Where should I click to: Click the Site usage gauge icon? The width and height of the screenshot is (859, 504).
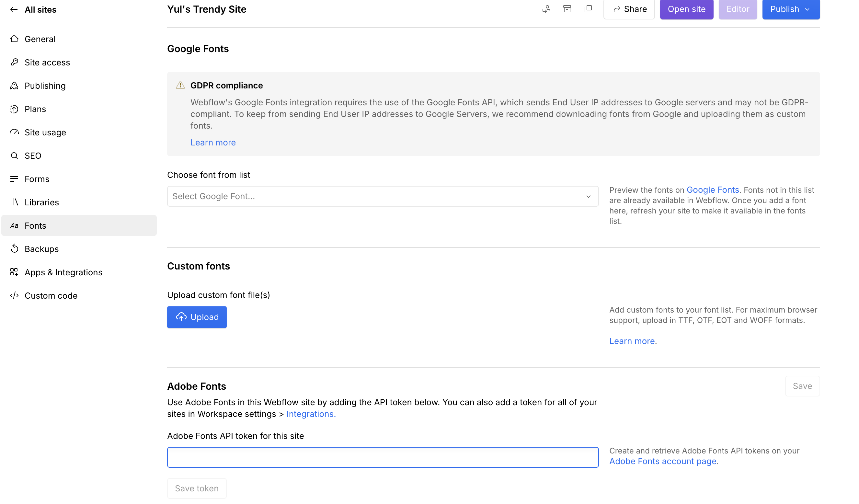pyautogui.click(x=14, y=132)
